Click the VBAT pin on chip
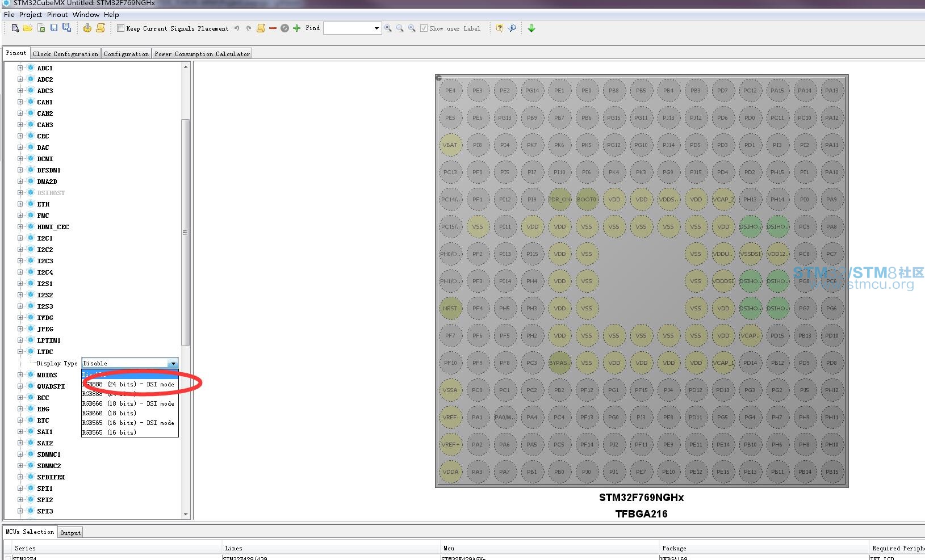The image size is (925, 560). coord(450,145)
